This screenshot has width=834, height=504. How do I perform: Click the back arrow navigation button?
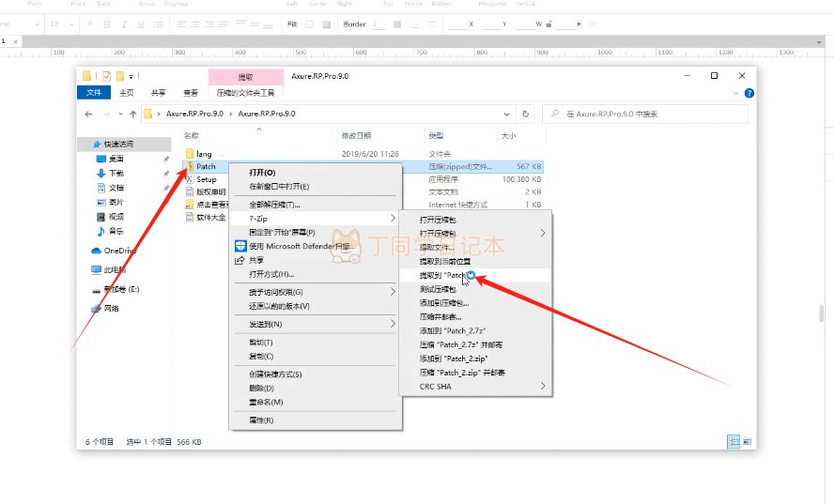tap(89, 114)
